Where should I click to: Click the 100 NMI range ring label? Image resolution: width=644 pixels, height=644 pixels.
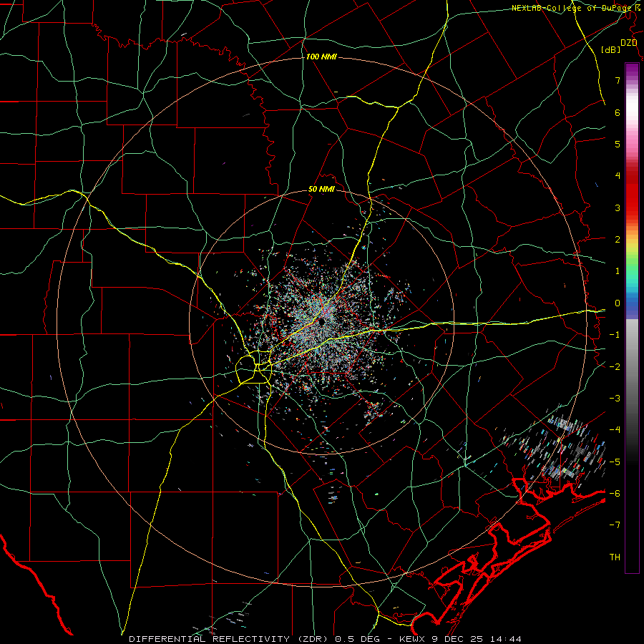(321, 57)
